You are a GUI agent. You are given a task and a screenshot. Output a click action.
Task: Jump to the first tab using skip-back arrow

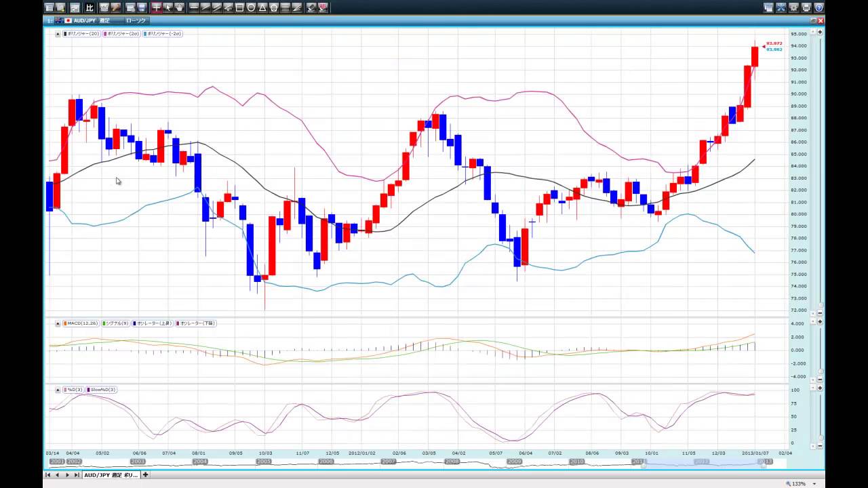coord(48,475)
